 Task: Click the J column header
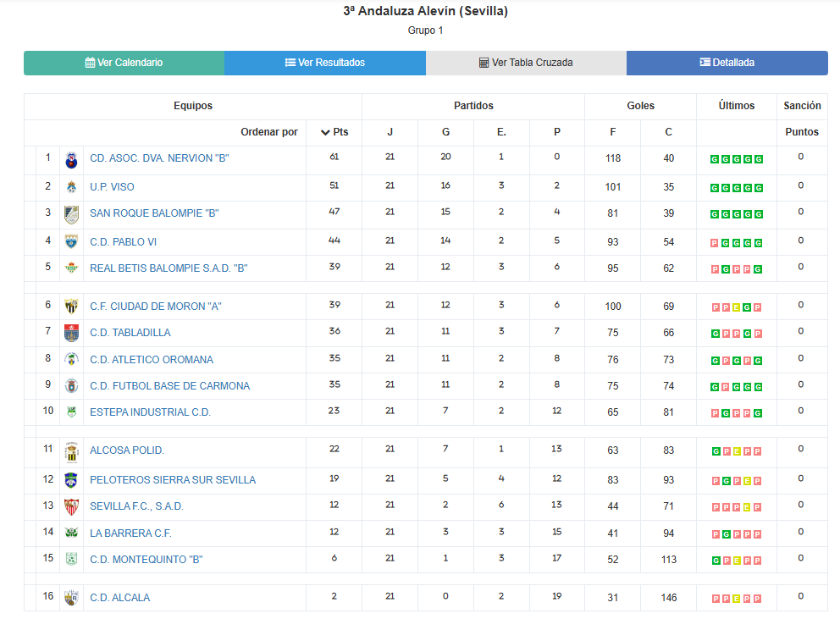pos(390,132)
